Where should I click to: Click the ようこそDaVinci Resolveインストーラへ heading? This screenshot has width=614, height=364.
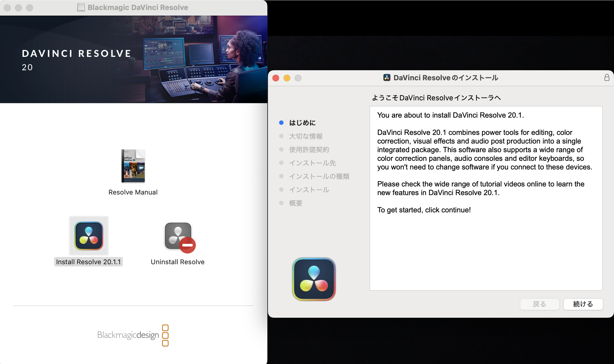(x=436, y=98)
